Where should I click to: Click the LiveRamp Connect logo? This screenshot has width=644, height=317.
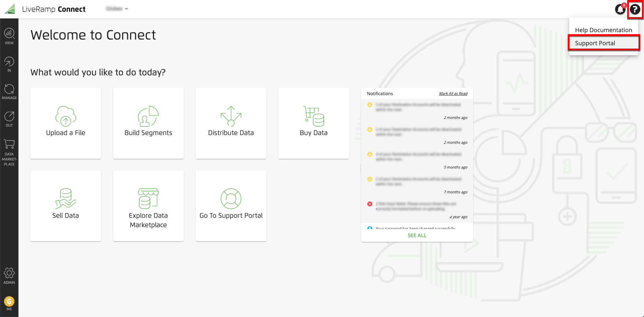[x=45, y=9]
